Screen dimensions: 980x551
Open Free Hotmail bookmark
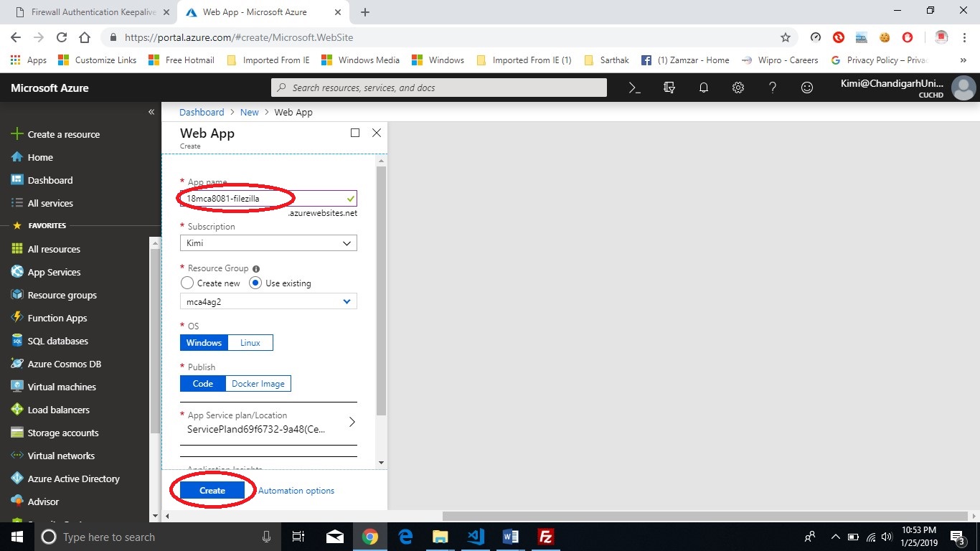click(x=182, y=60)
